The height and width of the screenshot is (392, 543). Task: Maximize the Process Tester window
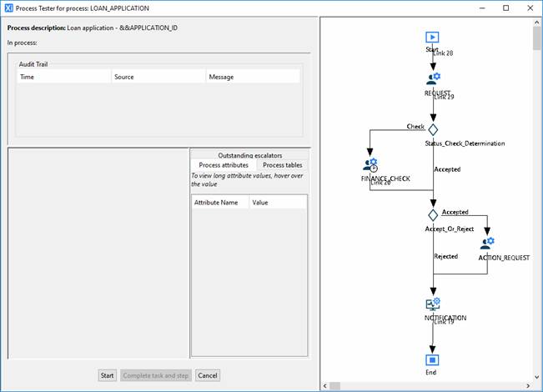click(x=505, y=8)
